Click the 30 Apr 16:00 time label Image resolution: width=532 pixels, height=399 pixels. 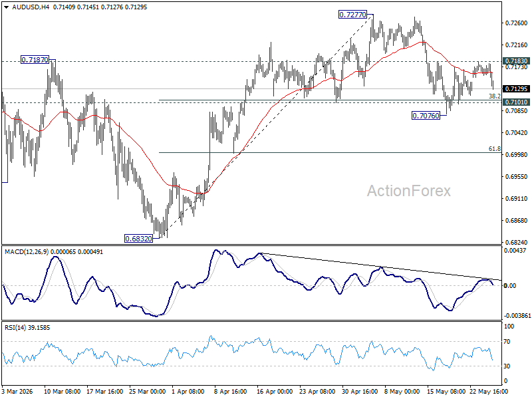point(360,392)
